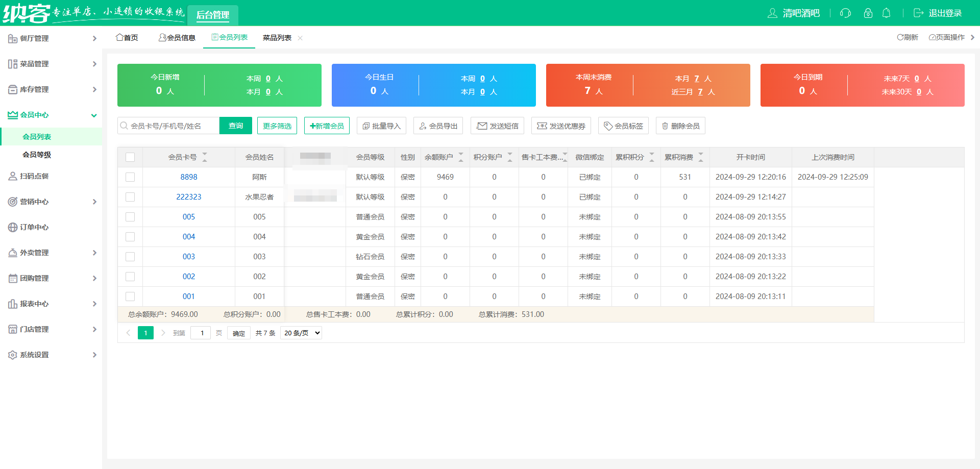
Task: Click the lock screen icon in header
Action: (x=868, y=13)
